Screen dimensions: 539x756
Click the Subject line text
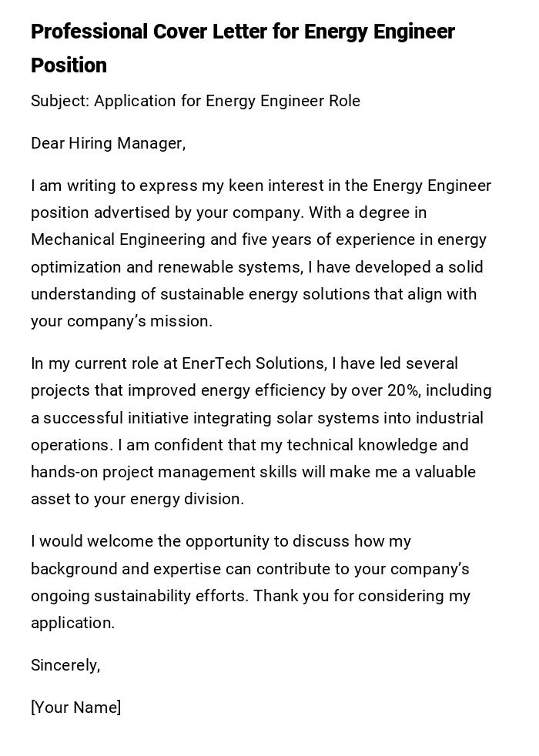coord(196,101)
